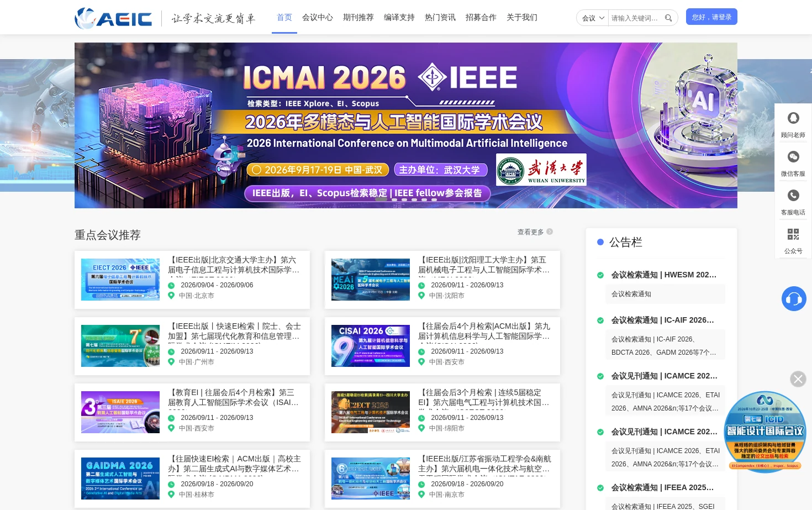Open the 会议中心 menu item
Screen dimensions: 812x510
click(x=318, y=18)
